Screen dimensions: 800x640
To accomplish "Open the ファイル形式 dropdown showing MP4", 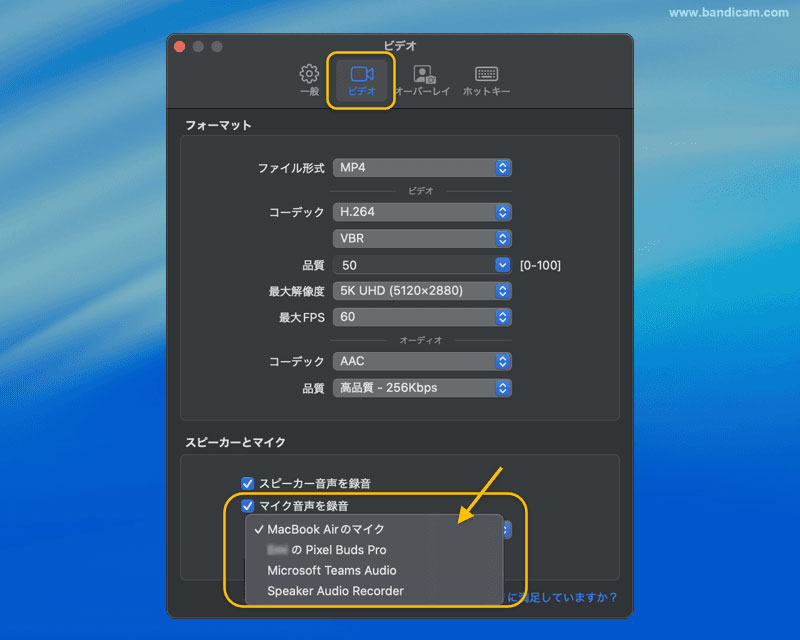I will [x=422, y=166].
